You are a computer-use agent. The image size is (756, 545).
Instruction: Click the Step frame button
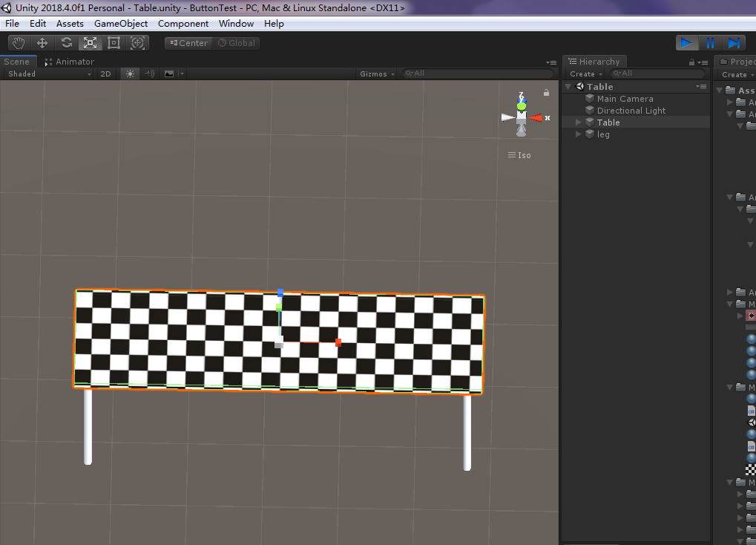click(x=734, y=43)
